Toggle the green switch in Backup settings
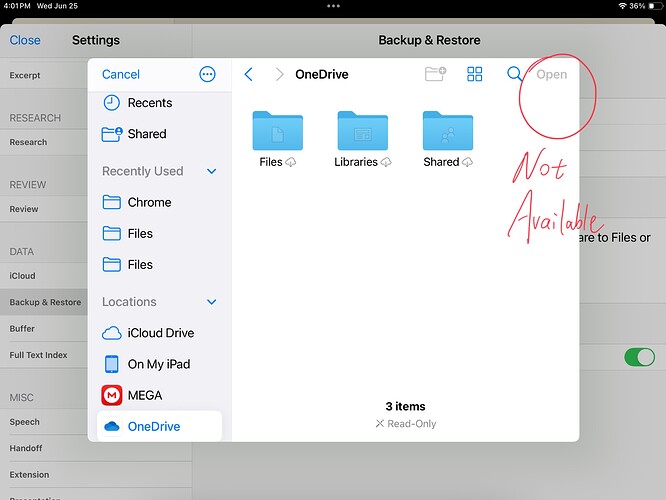Viewport: 666px width, 500px height. pyautogui.click(x=639, y=357)
